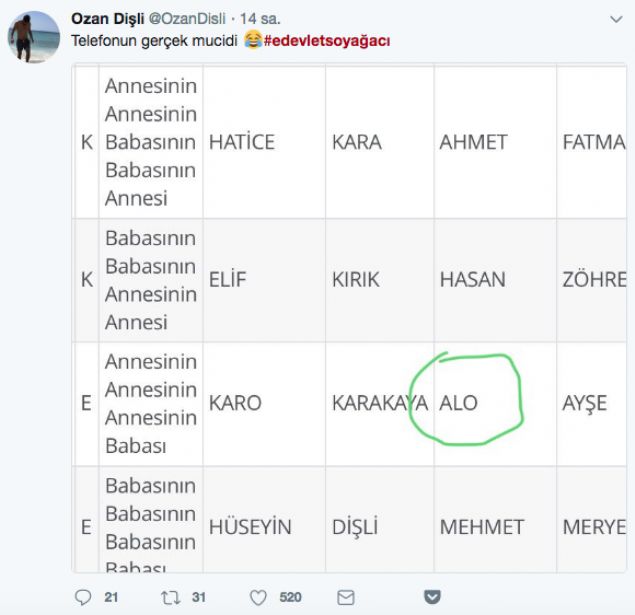635x615 pixels.
Task: Expand the tweet options chevron
Action: (x=615, y=19)
